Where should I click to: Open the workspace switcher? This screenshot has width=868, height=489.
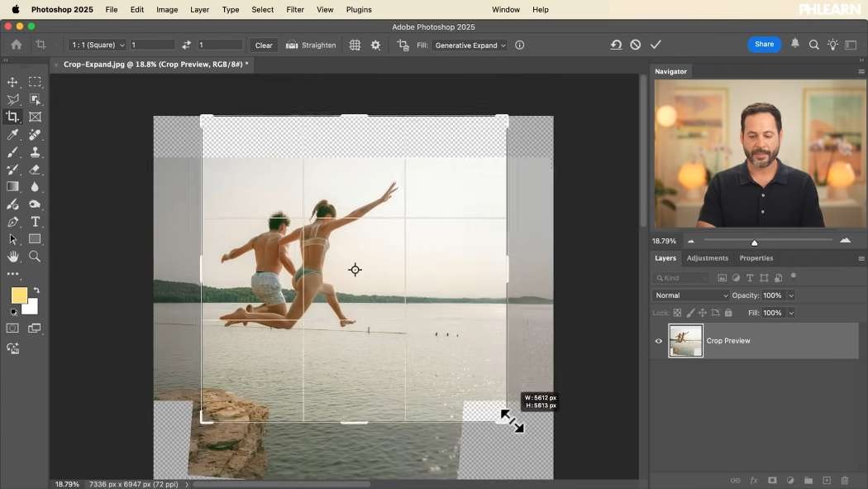(851, 45)
